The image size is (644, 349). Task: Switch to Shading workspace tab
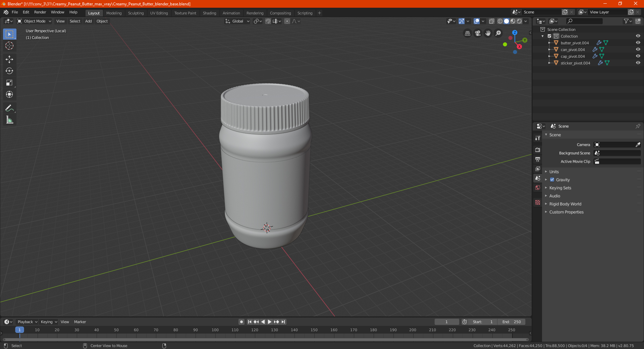pyautogui.click(x=209, y=13)
